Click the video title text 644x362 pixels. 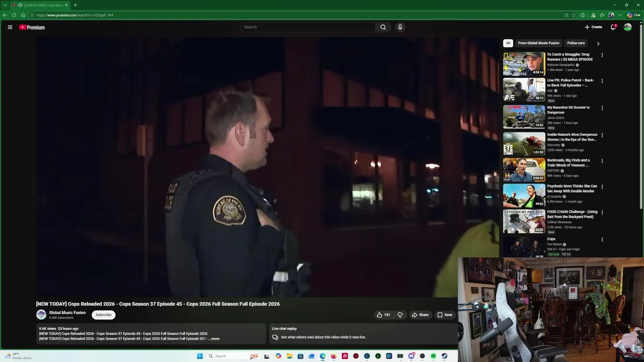tap(157, 304)
